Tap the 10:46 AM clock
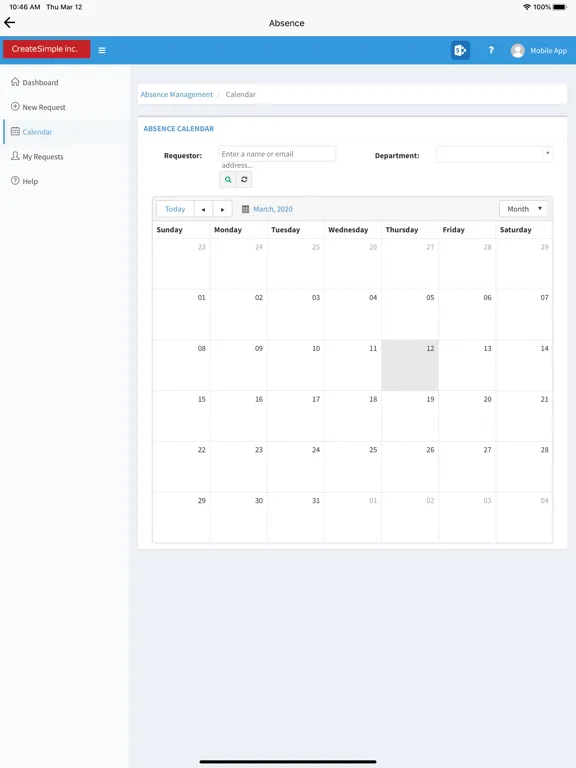The width and height of the screenshot is (576, 768). tap(25, 7)
